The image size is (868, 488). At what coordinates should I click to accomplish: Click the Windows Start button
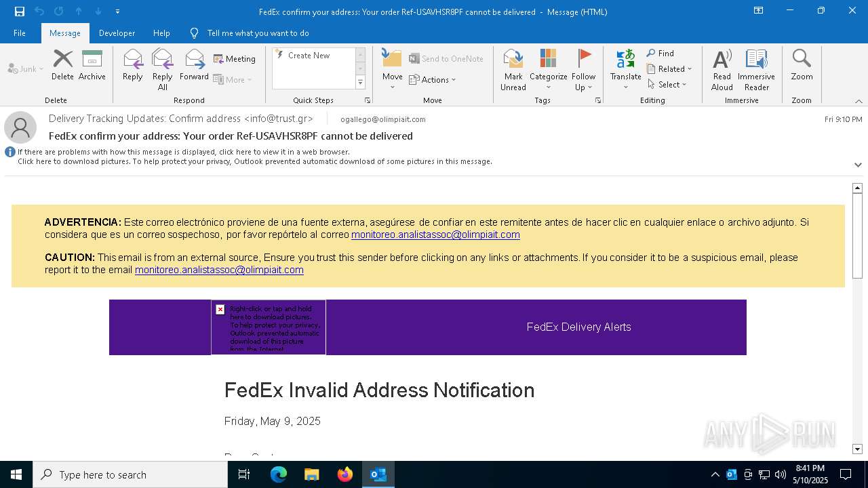(x=16, y=474)
